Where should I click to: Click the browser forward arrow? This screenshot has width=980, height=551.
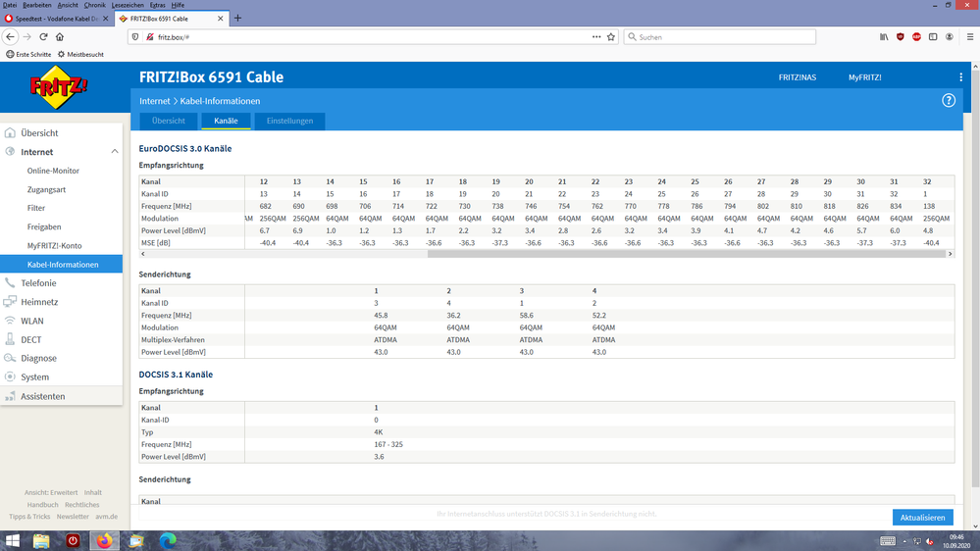point(26,37)
